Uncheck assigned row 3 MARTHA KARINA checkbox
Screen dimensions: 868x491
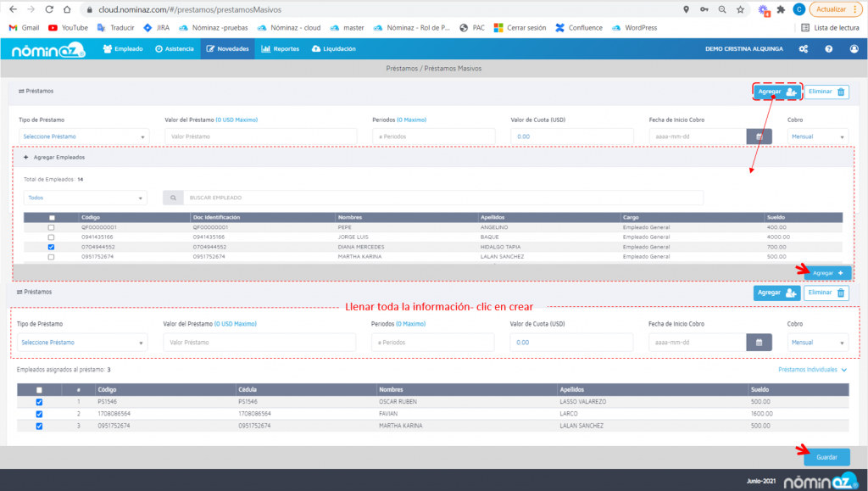click(39, 427)
